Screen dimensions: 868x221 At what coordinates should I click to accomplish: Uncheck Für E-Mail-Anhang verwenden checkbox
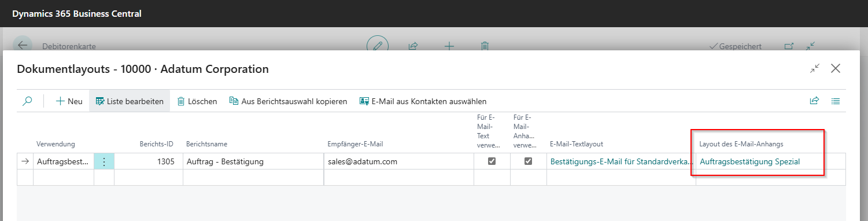(529, 161)
